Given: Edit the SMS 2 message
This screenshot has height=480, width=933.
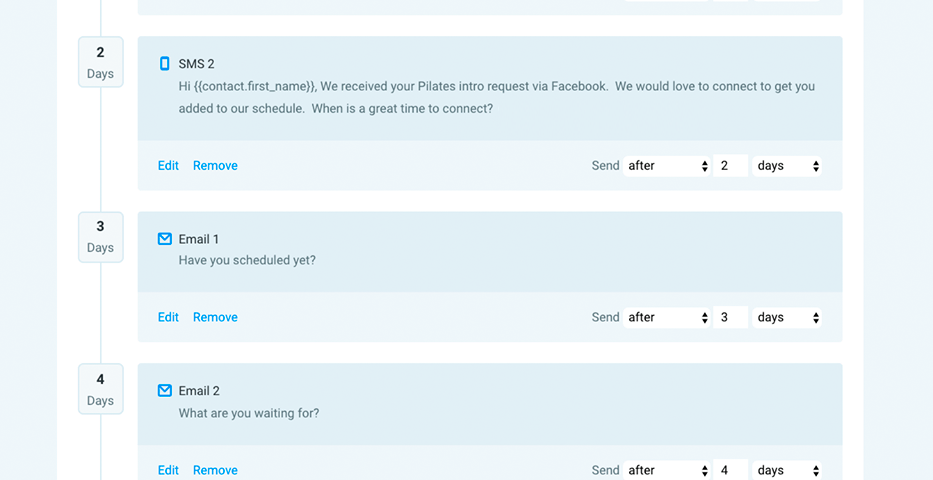Looking at the screenshot, I should tap(168, 166).
